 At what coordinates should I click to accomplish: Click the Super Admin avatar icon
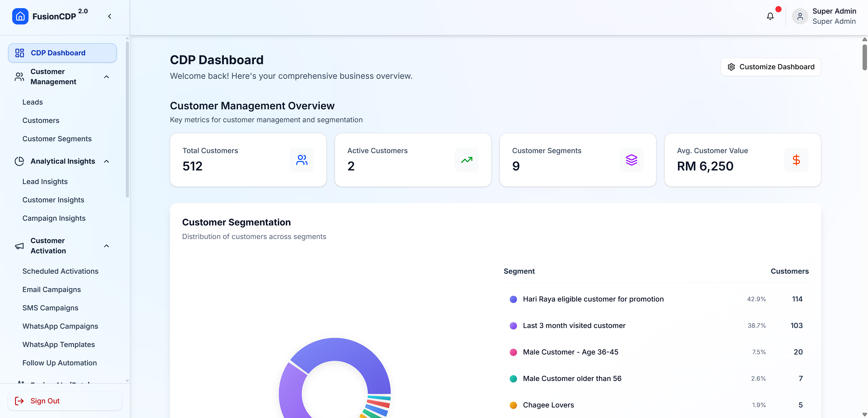click(x=800, y=16)
